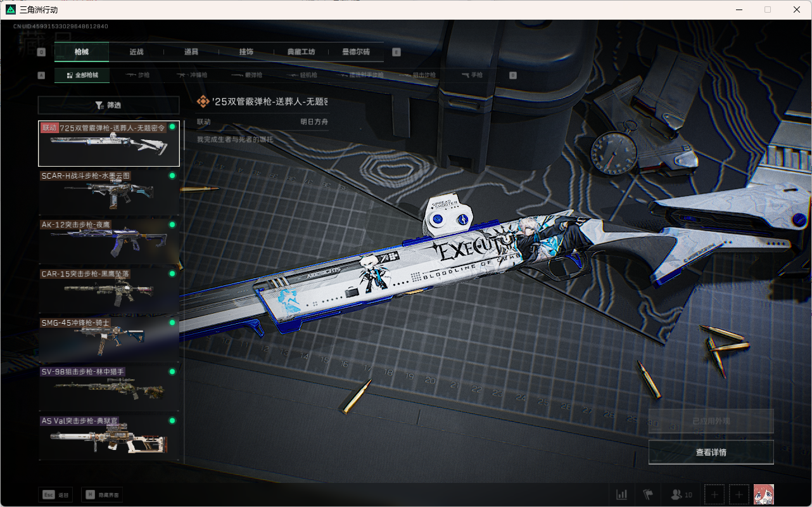This screenshot has width=812, height=507.
Task: Select the CAR-15突击步枪 黑鹰坠落 skin
Action: coord(109,290)
